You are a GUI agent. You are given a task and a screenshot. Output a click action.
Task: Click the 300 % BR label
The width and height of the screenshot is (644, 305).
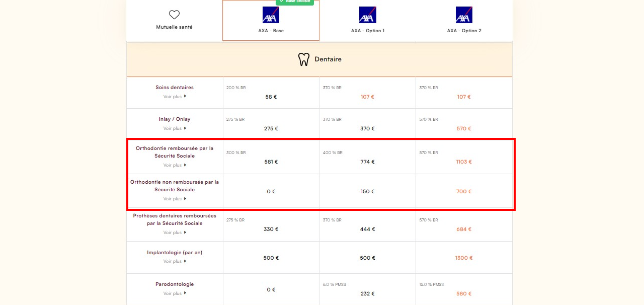pos(236,152)
